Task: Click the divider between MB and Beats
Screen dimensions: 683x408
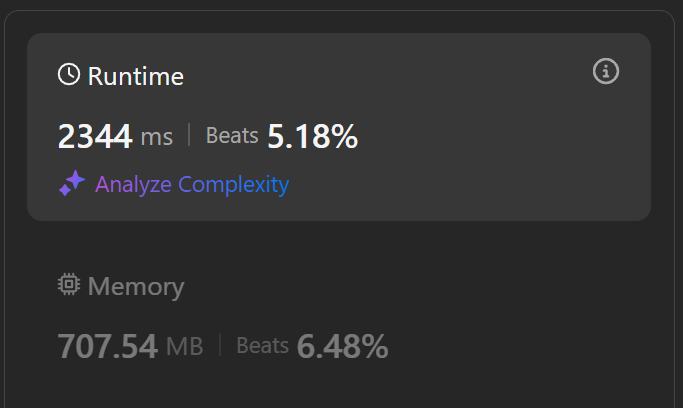Action: coord(220,346)
